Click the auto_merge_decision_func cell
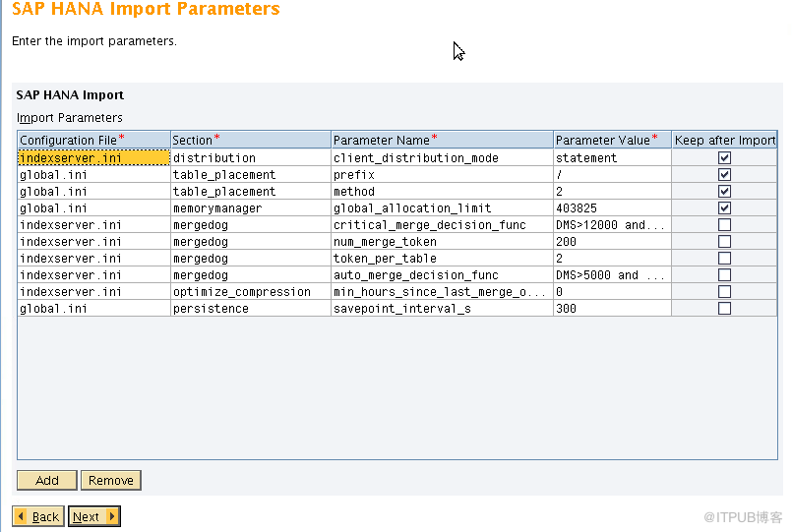Viewport: 792px width, 532px height. pos(442,274)
